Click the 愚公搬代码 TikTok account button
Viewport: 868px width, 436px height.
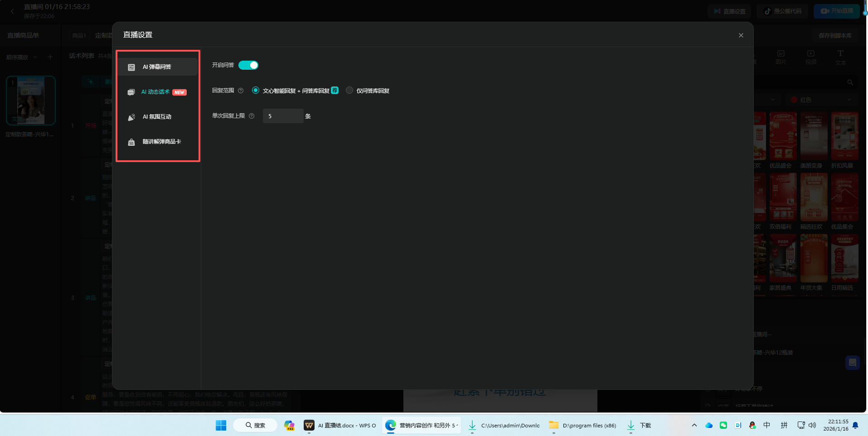(x=783, y=11)
